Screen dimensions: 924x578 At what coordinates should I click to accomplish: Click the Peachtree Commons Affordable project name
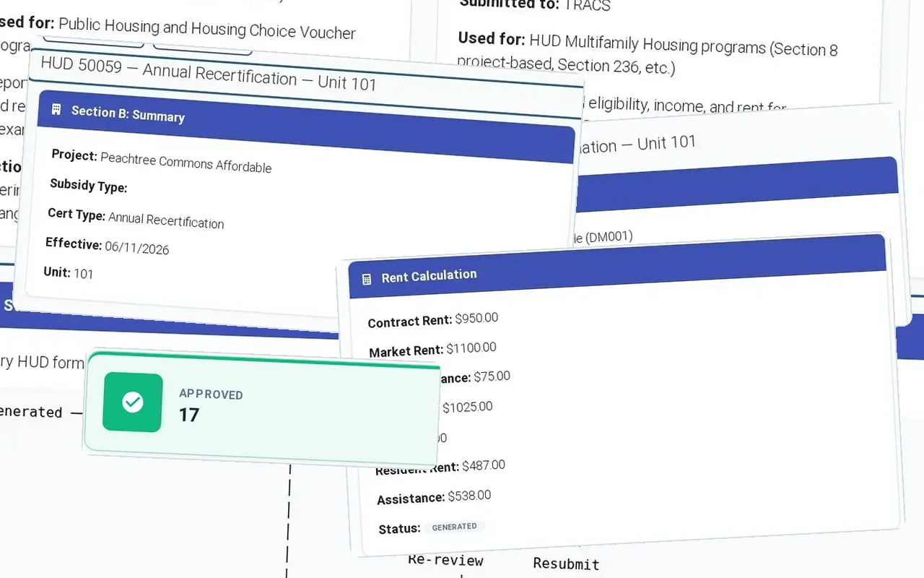pyautogui.click(x=186, y=162)
